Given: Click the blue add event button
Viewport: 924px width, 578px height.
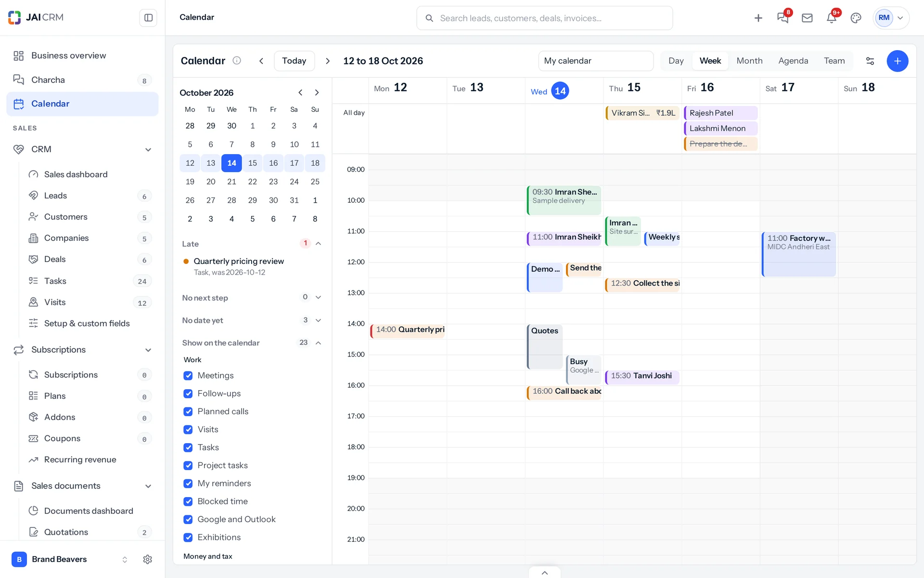Looking at the screenshot, I should click(x=898, y=61).
